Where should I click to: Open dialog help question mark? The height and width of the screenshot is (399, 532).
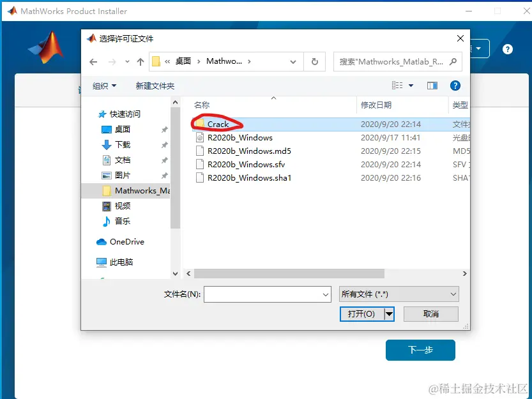pos(455,86)
